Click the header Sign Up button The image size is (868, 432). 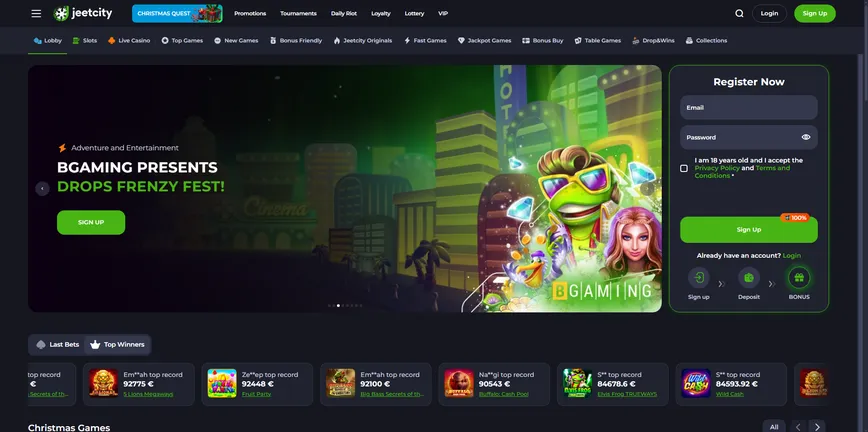tap(815, 13)
